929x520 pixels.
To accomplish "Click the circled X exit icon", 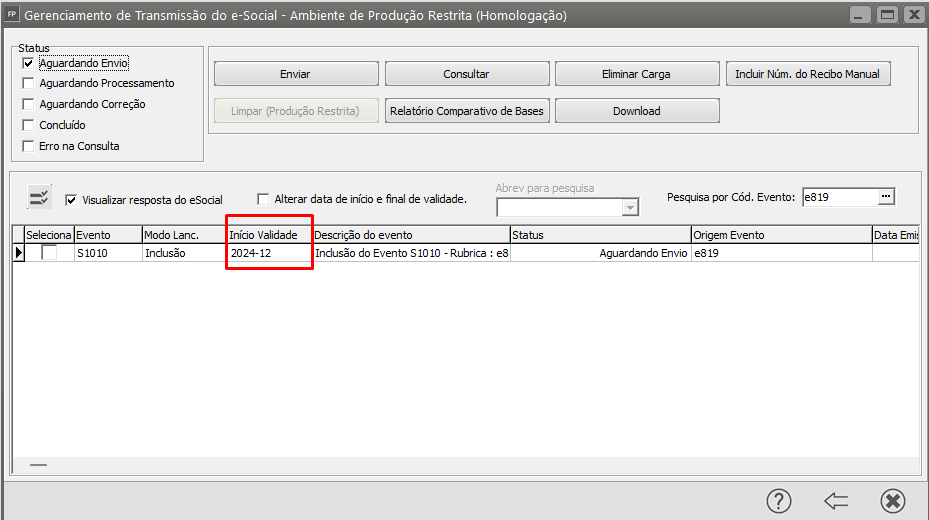I will 893,500.
